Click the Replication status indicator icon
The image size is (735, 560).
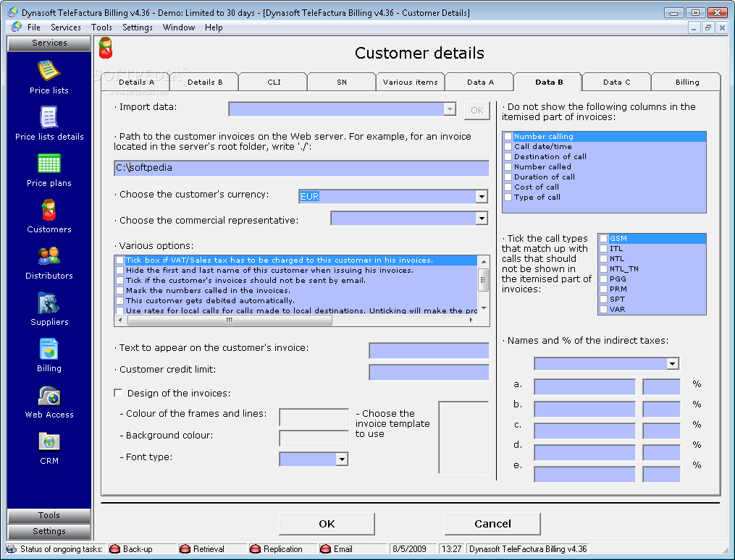click(x=255, y=548)
